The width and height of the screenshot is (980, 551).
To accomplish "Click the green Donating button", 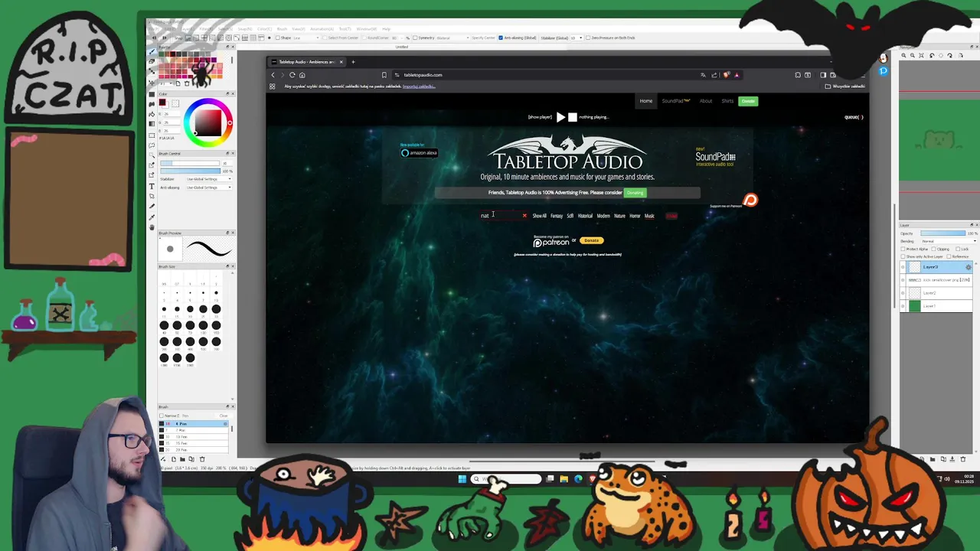I will point(635,193).
